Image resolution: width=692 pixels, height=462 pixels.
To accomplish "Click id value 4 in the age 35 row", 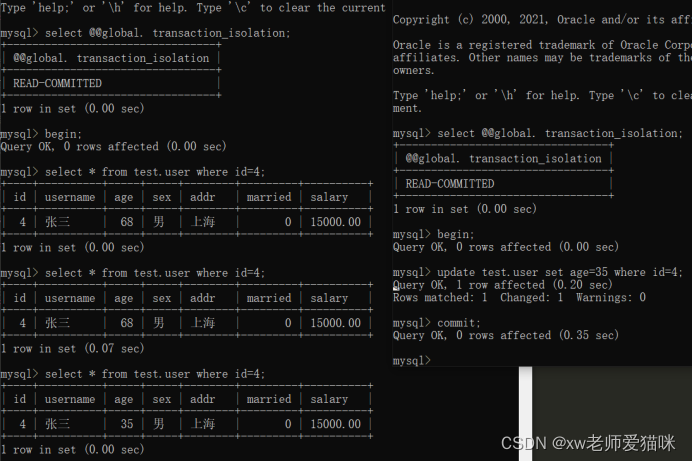I will click(x=23, y=424).
